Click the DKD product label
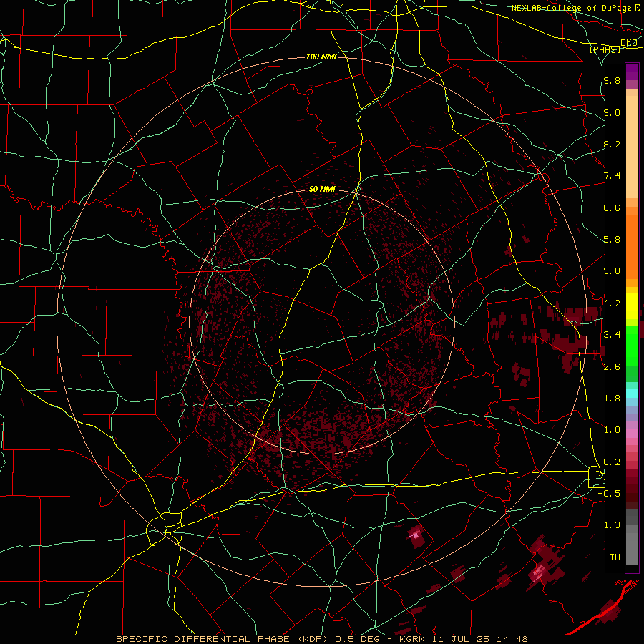 point(629,43)
